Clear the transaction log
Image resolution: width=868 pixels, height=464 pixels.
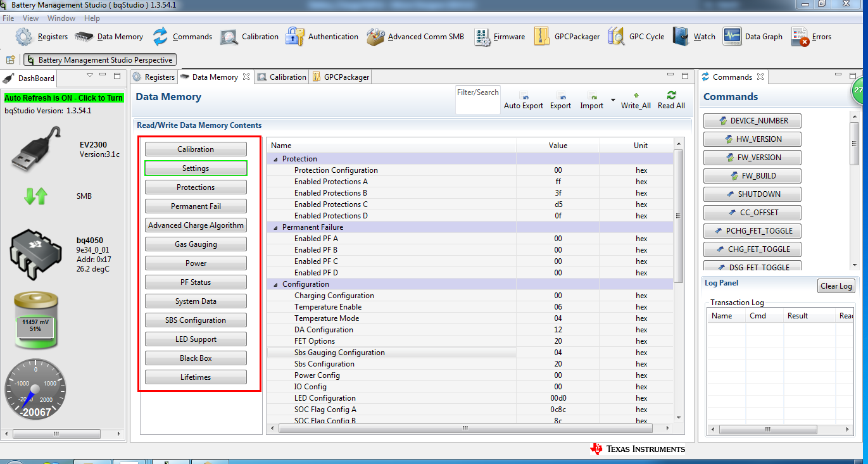pos(836,286)
